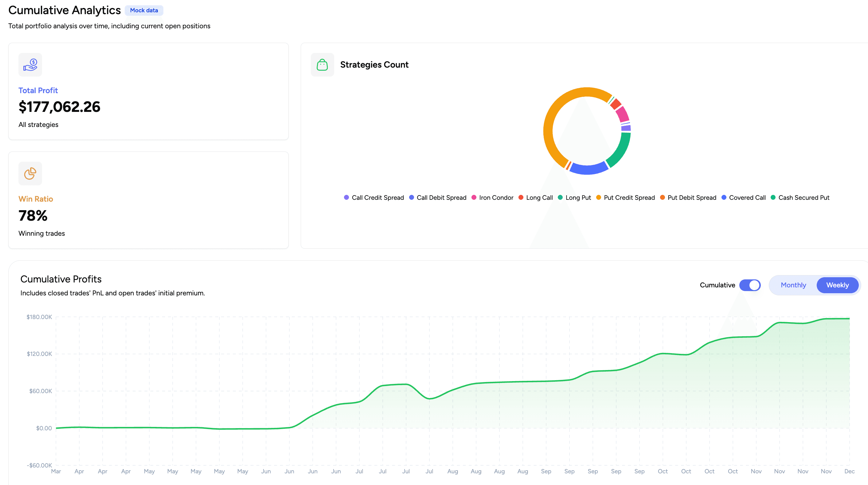This screenshot has width=868, height=485.
Task: Select the Call Credit Spread legend dot
Action: (x=346, y=197)
